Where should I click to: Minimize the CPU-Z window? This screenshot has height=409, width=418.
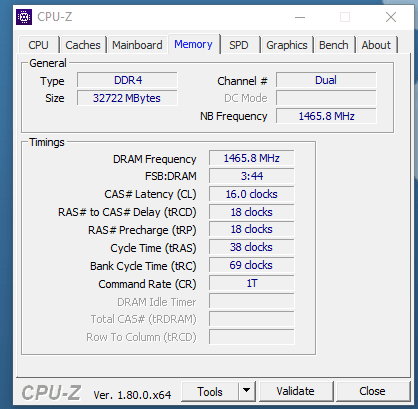(300, 17)
